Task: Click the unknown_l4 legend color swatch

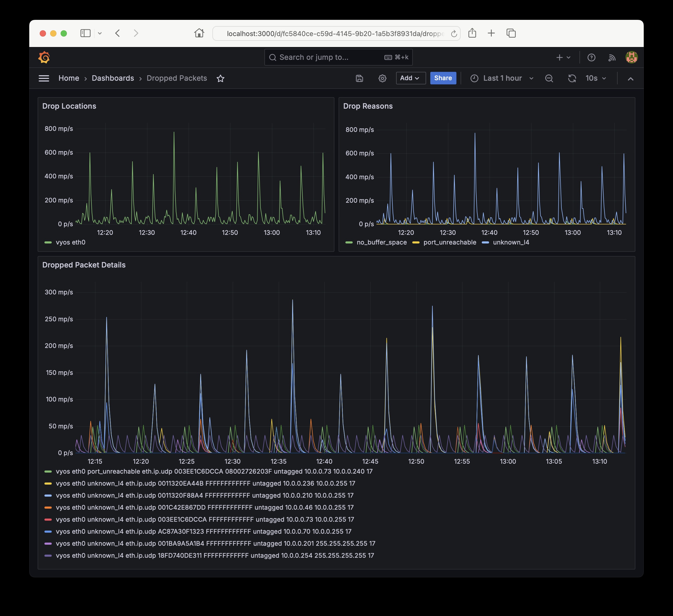Action: pos(485,242)
